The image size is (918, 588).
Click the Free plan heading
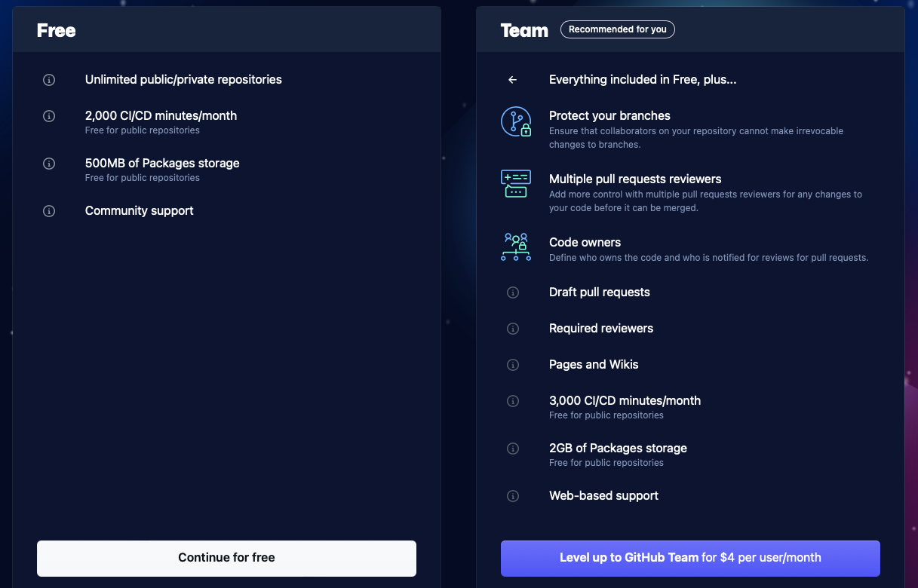point(57,30)
